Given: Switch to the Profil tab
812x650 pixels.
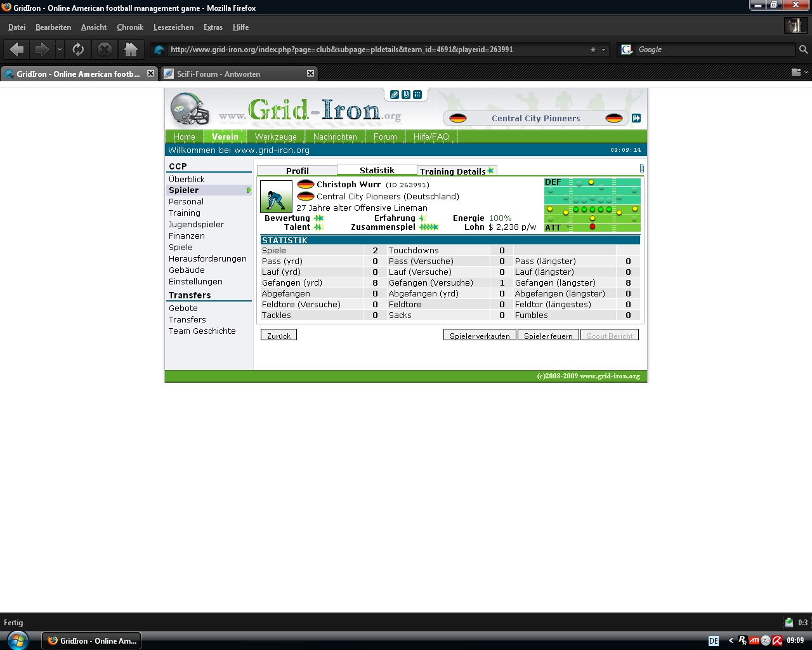Looking at the screenshot, I should 297,171.
